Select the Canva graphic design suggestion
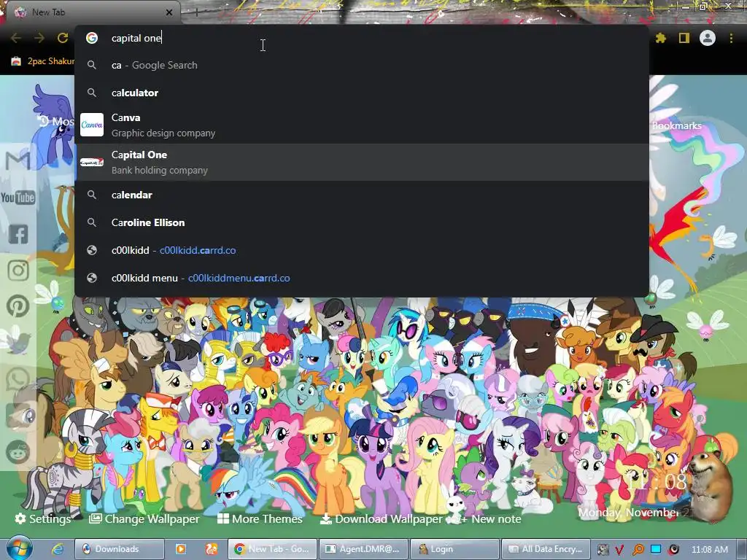The width and height of the screenshot is (747, 560). click(x=362, y=125)
